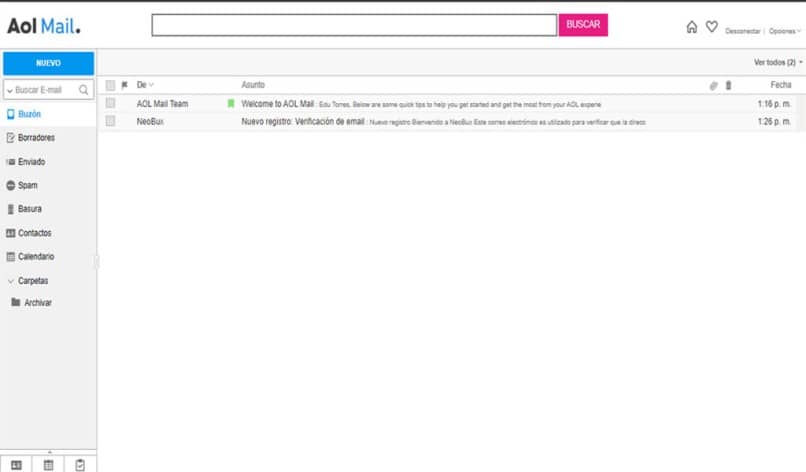Image resolution: width=806 pixels, height=472 pixels.
Task: Tick checkbox for NeoBux message
Action: pyautogui.click(x=110, y=121)
